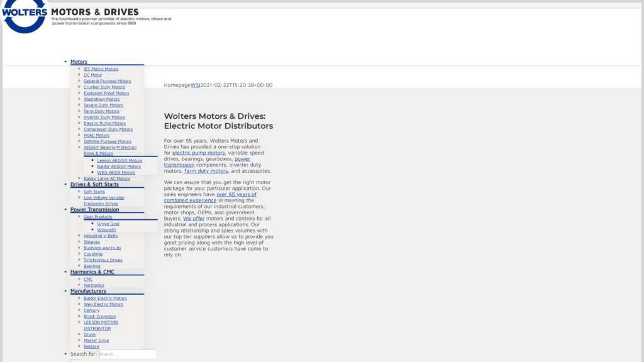This screenshot has height=362, width=644.
Task: Click the Homepage breadcrumb text
Action: 177,85
